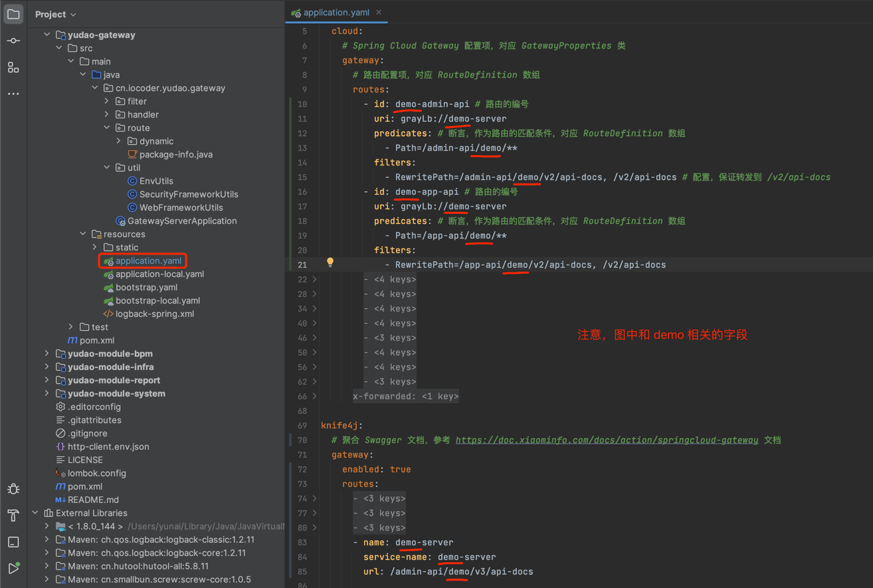Expand the yudao-module-bpm folder
Viewport: 873px width, 588px height.
[47, 353]
